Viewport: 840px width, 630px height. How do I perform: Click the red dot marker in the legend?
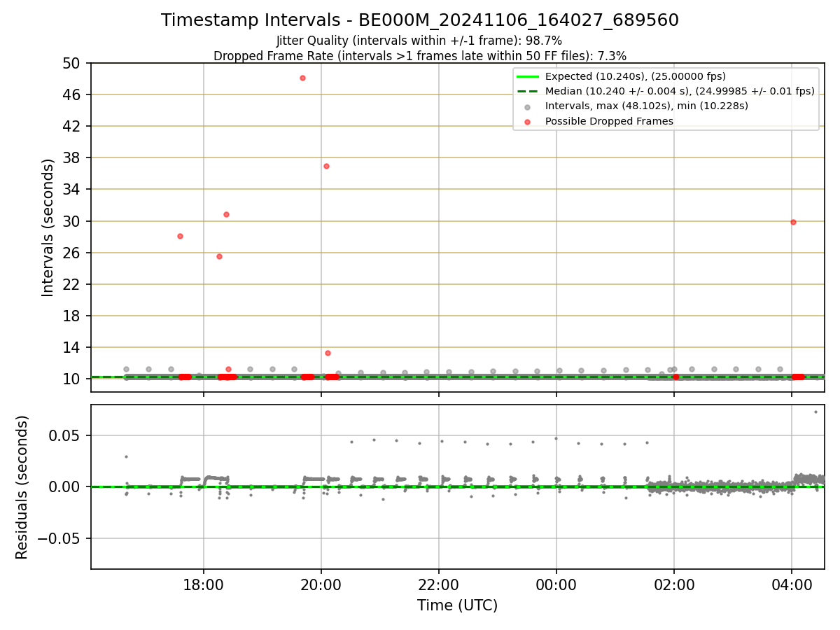(528, 121)
